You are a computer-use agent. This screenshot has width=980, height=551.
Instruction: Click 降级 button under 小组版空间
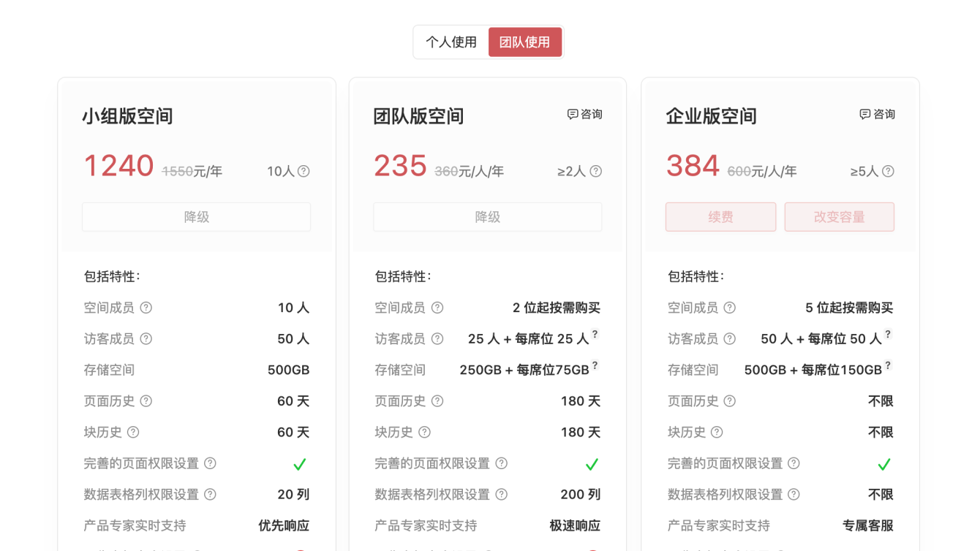coord(196,217)
